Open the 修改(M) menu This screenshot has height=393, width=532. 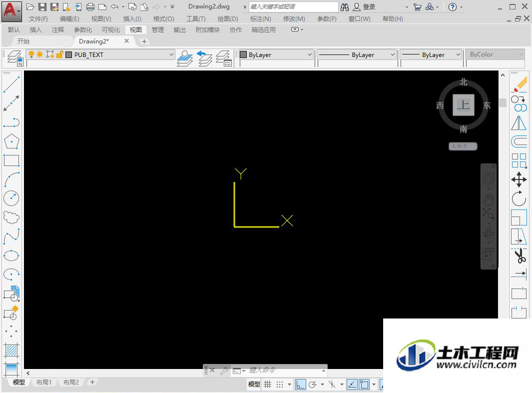[294, 19]
